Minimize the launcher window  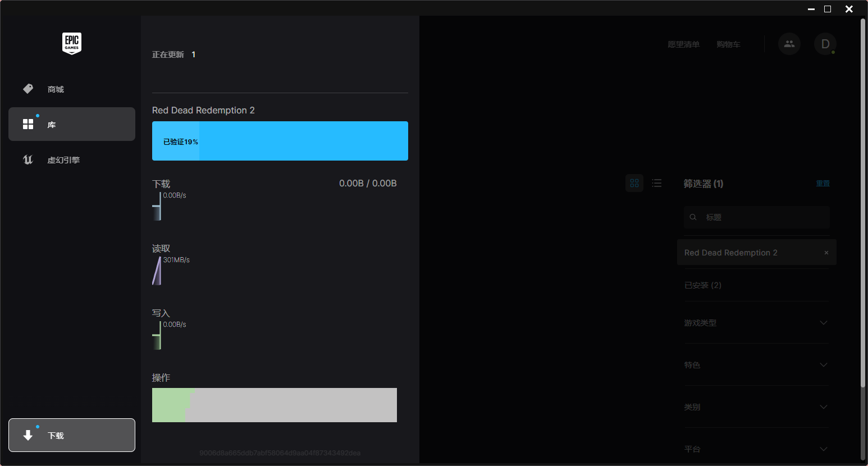pos(811,8)
